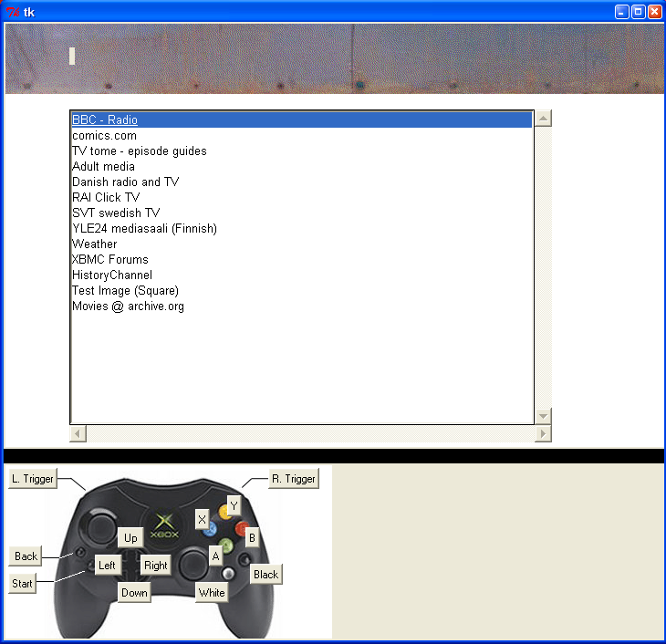This screenshot has height=644, width=666.
Task: Push the Left d-pad button
Action: pos(107,566)
